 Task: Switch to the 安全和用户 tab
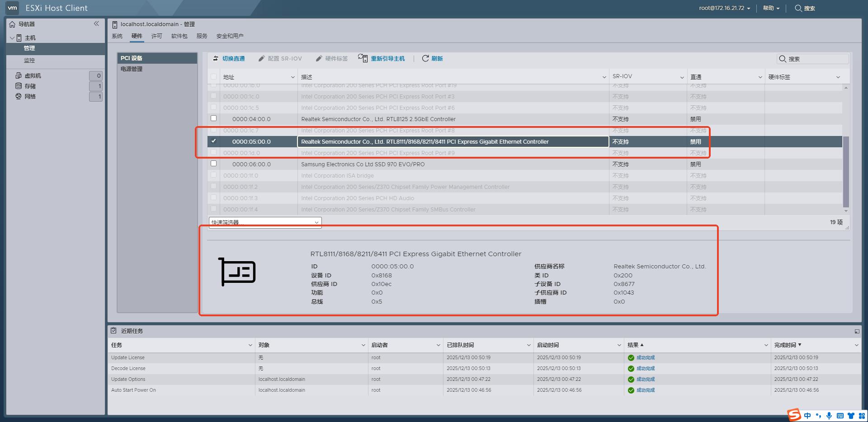pyautogui.click(x=230, y=36)
